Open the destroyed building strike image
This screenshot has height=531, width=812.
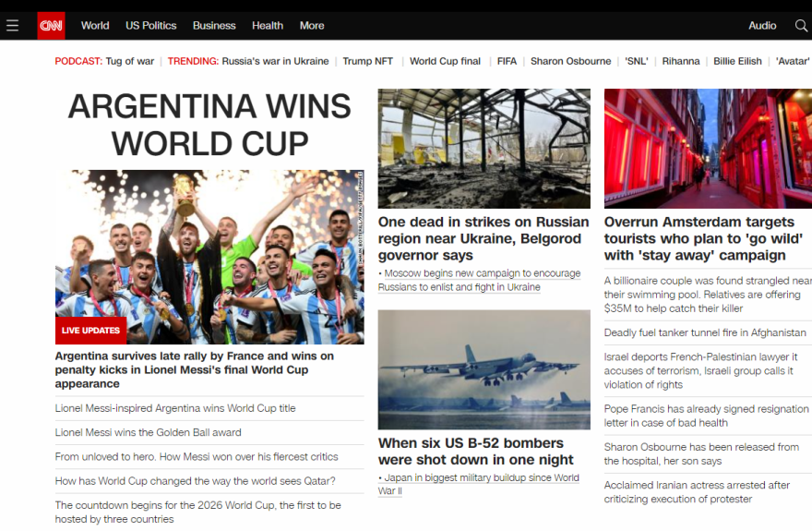tap(484, 149)
